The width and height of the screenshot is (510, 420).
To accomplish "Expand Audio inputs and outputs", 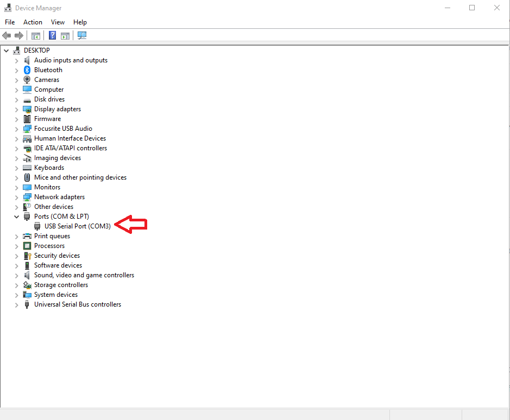I will (17, 61).
